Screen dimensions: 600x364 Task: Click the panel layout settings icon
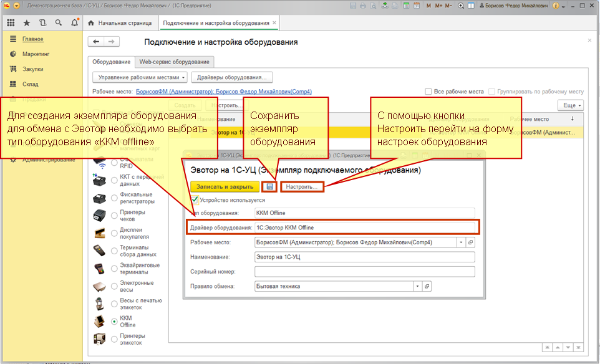tap(471, 6)
